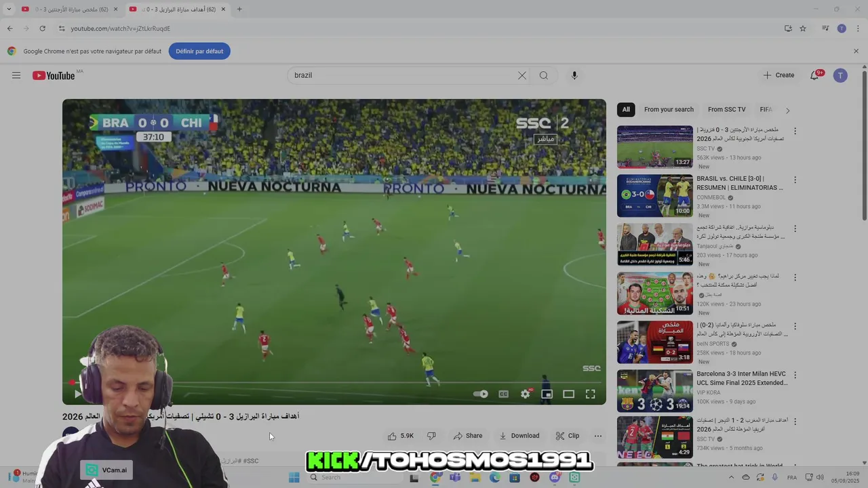Click the Create button
Image resolution: width=868 pixels, height=488 pixels.
click(x=778, y=75)
